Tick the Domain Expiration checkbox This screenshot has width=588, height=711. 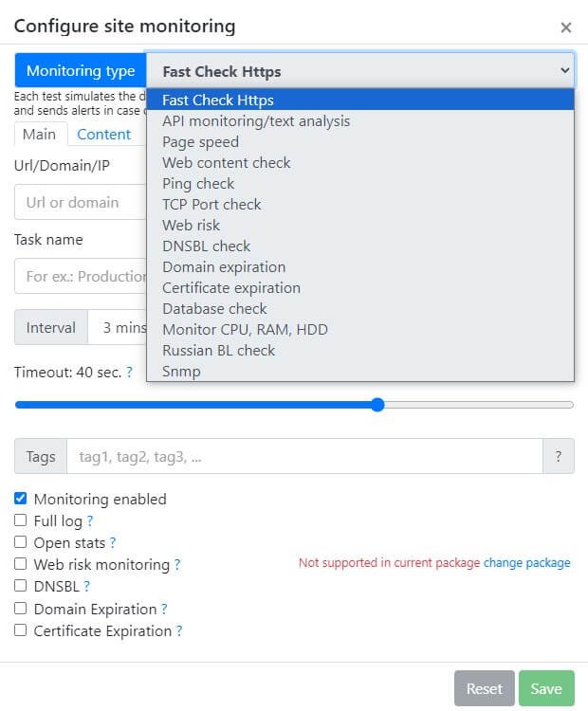(21, 608)
